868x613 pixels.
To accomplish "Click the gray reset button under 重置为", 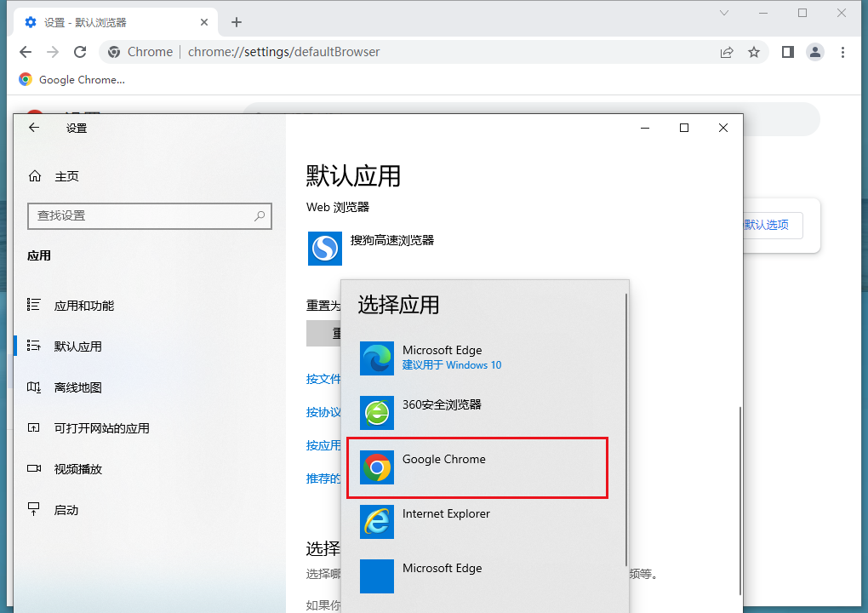I will [324, 334].
